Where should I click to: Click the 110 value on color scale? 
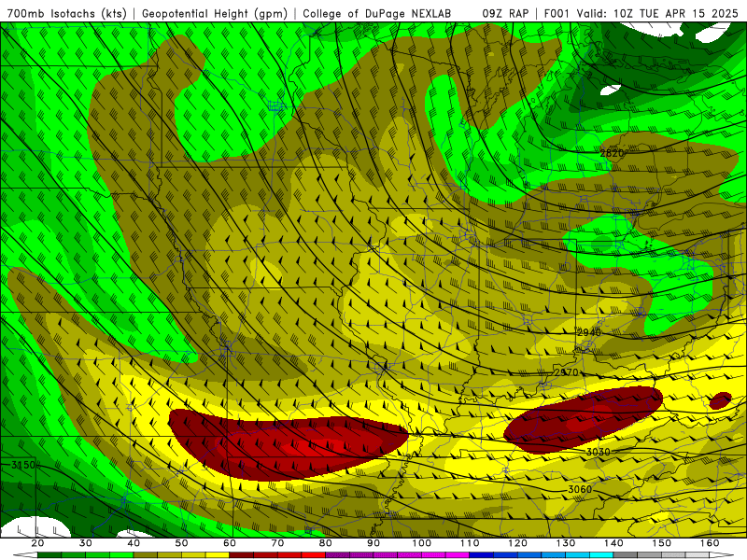[x=470, y=543]
